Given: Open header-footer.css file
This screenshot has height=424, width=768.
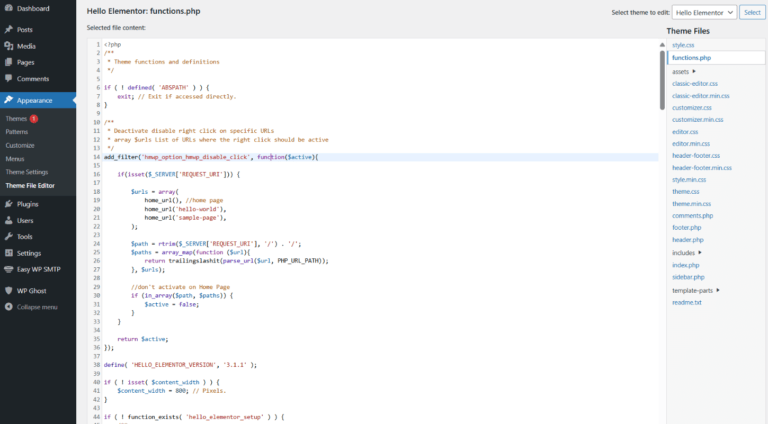Looking at the screenshot, I should point(695,156).
